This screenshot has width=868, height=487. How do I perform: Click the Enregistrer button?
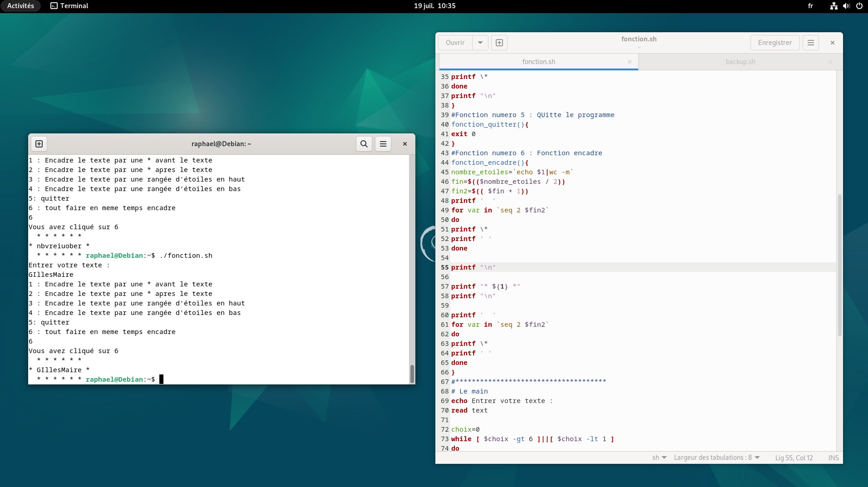point(774,43)
